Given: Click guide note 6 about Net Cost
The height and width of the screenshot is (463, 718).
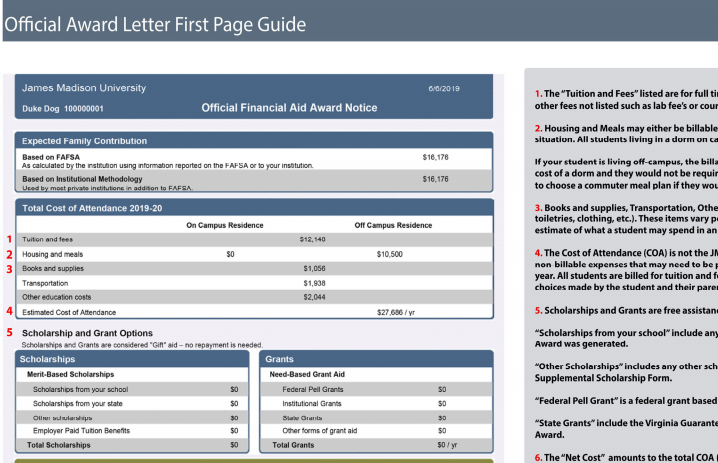Looking at the screenshot, I should tap(626, 458).
